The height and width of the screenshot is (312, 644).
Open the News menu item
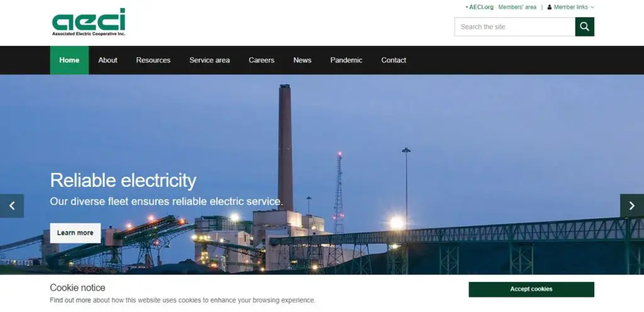[x=303, y=60]
